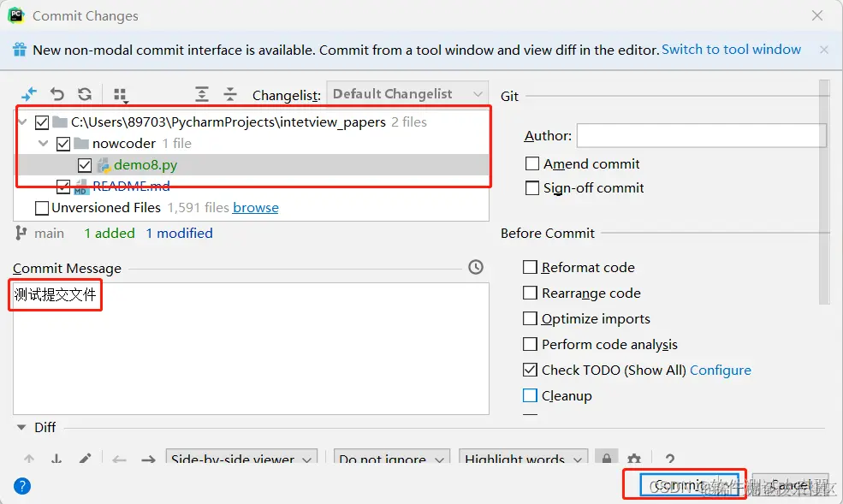
Task: Open the Do not ignore dropdown
Action: (391, 457)
